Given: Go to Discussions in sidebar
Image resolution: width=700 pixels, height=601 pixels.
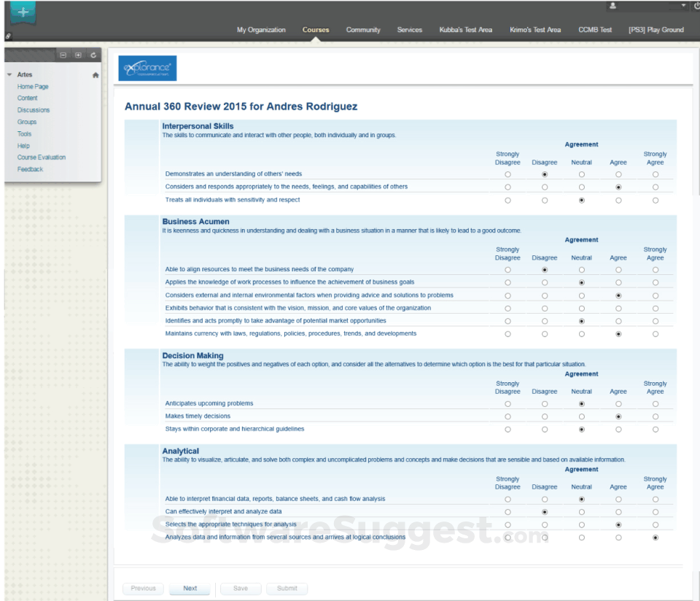Looking at the screenshot, I should (x=34, y=110).
